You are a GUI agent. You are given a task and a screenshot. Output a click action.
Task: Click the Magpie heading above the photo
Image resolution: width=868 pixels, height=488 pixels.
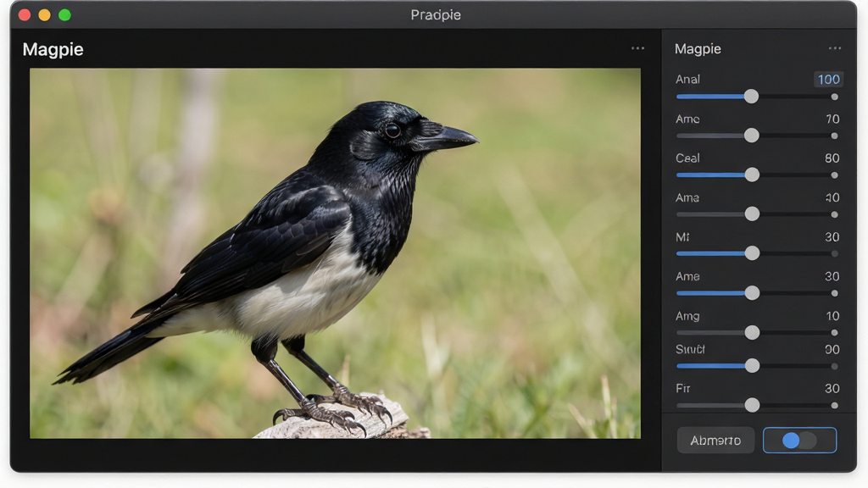(x=53, y=49)
